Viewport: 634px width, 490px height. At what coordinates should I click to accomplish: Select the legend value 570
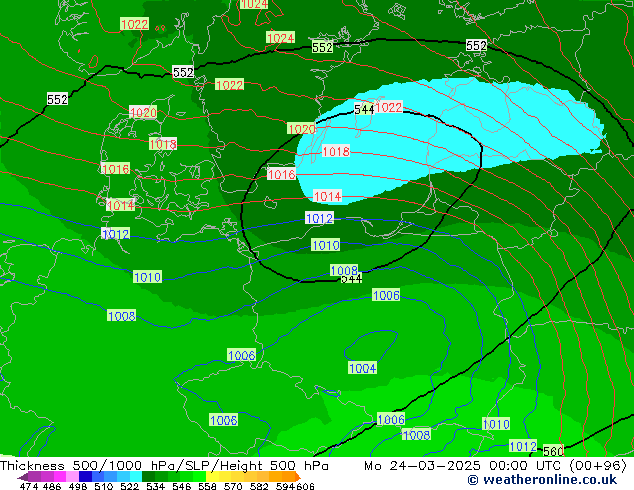tap(233, 486)
